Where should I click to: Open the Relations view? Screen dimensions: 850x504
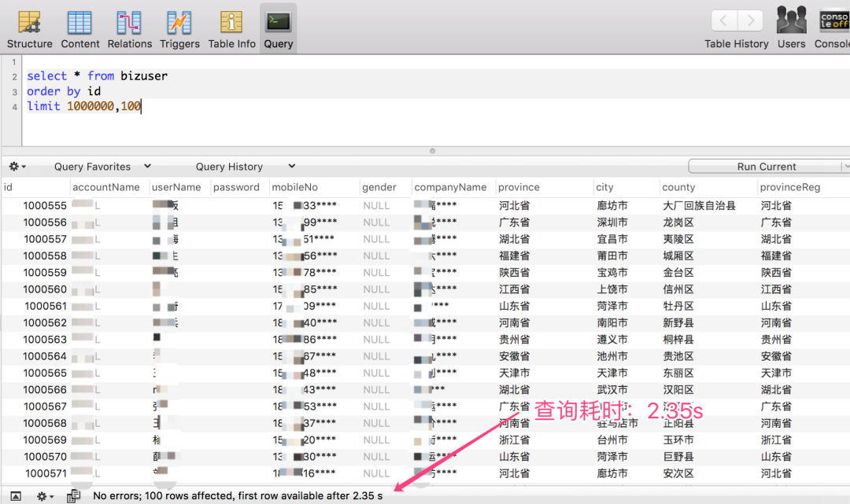pos(129,28)
